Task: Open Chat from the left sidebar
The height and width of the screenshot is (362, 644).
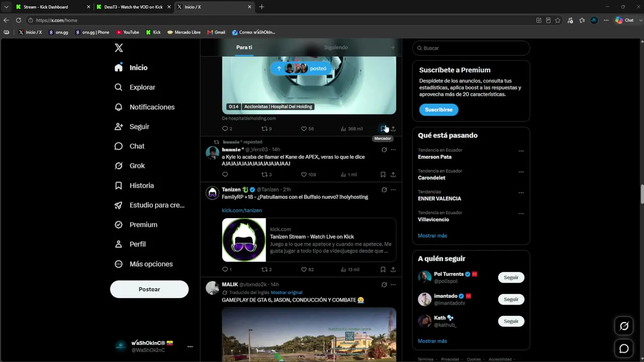Action: [x=129, y=146]
